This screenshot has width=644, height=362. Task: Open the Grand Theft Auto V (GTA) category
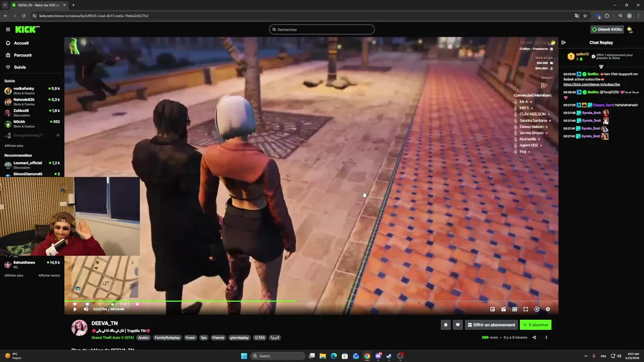coord(113,337)
